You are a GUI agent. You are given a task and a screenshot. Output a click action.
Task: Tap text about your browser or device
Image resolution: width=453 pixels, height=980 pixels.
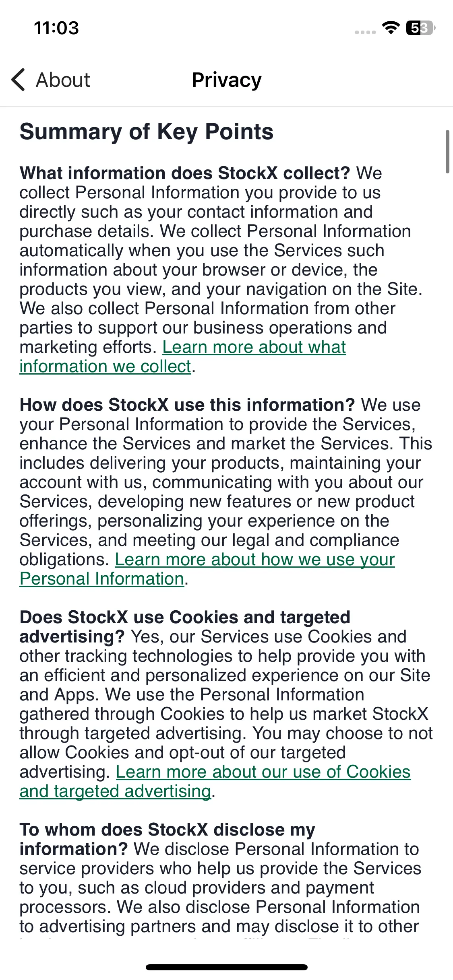coord(199,270)
